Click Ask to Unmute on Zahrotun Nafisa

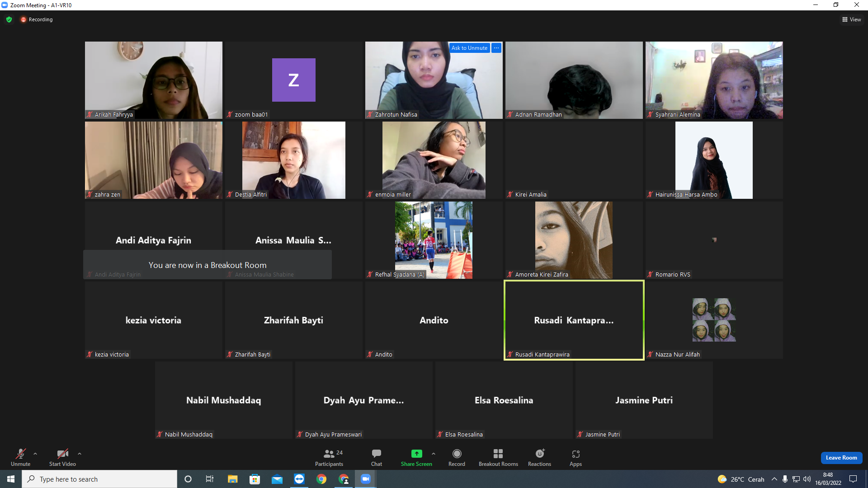click(x=469, y=48)
